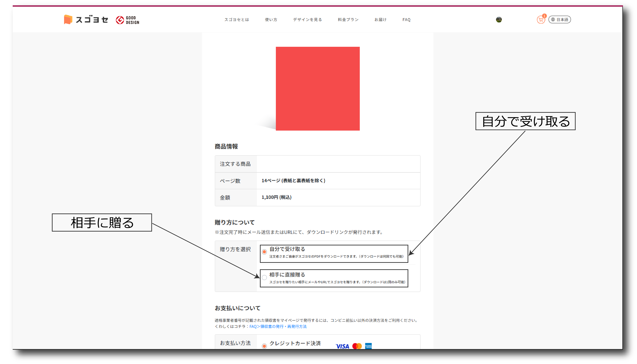Open the FAQ navigation link
Image resolution: width=637 pixels, height=364 pixels.
click(x=406, y=20)
